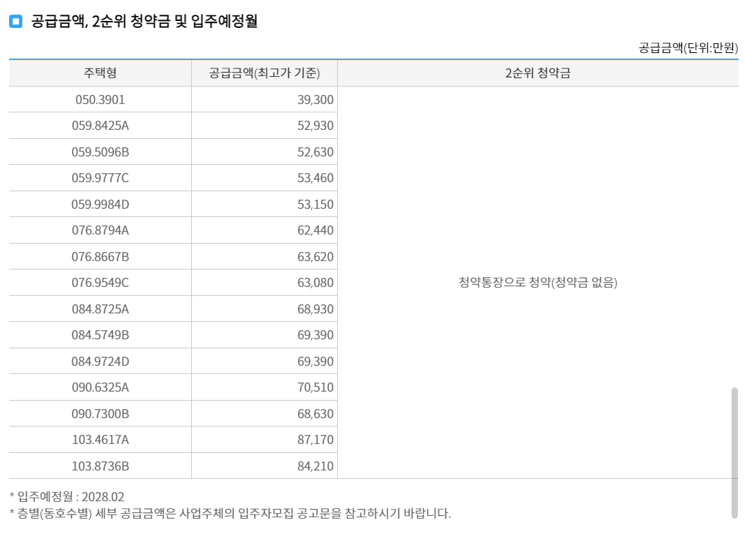The height and width of the screenshot is (534, 756).
Task: Click the 공급금액(단위:만원) label
Action: 687,48
